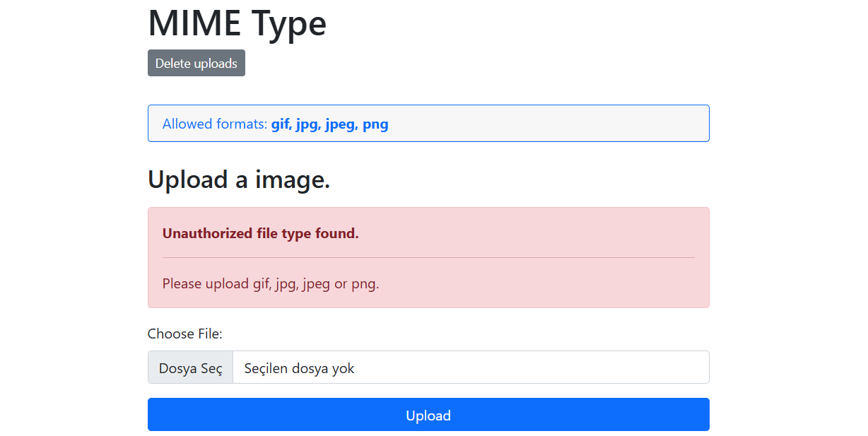868x436 pixels.
Task: Click the 'Please upload gif, jpg, jpeg or png.' message
Action: click(x=271, y=284)
